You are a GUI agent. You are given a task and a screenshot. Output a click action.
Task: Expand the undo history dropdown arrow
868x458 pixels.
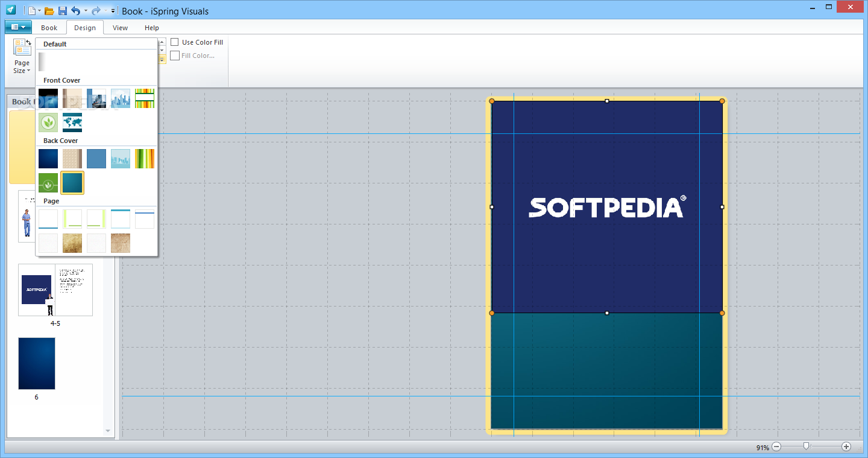(x=85, y=11)
